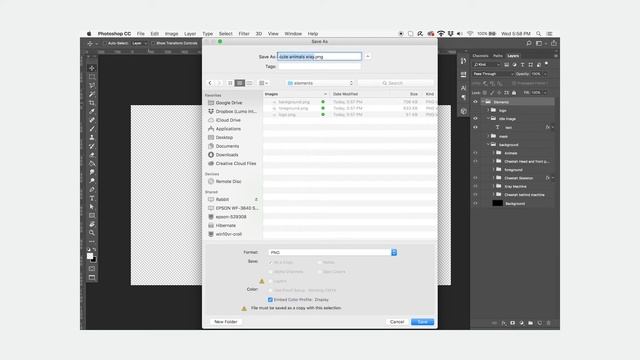Select the Clone Stamp tool
The image size is (640, 360).
coord(92,137)
